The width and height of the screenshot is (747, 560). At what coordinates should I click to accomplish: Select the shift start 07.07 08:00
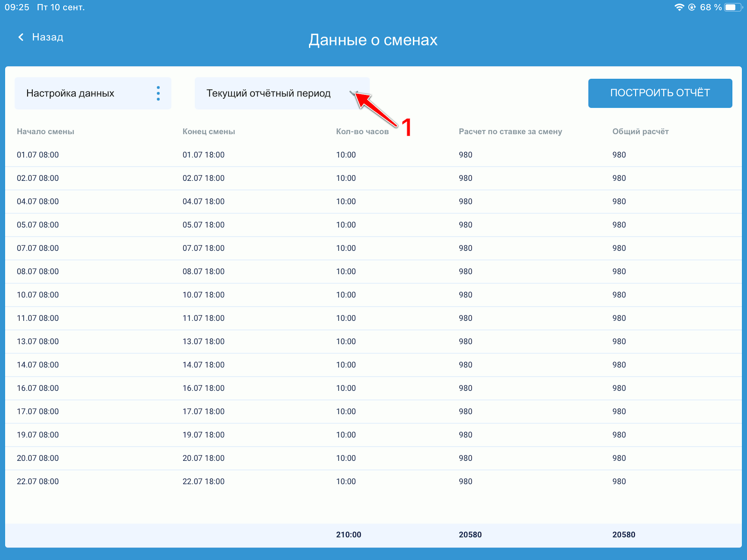(38, 248)
